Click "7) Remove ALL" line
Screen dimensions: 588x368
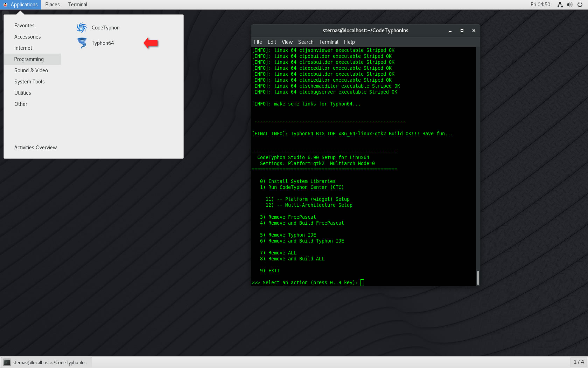pos(278,253)
